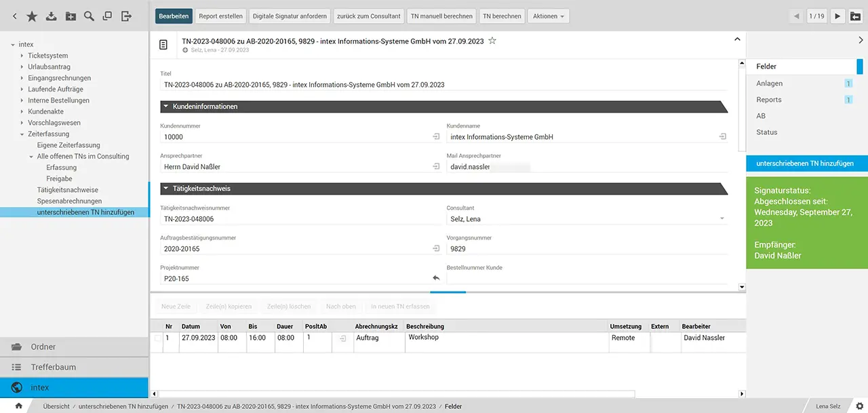Mark document as favorite with title star
The height and width of the screenshot is (413, 868).
492,41
